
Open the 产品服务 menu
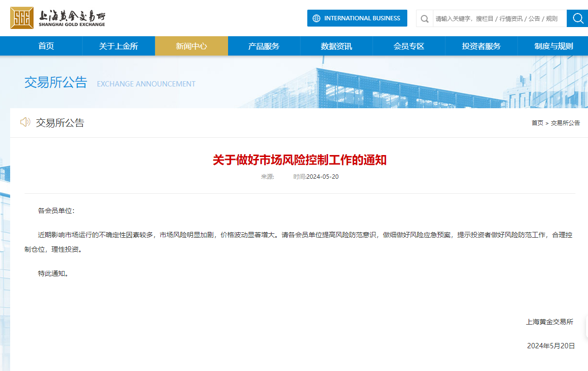[x=264, y=46]
